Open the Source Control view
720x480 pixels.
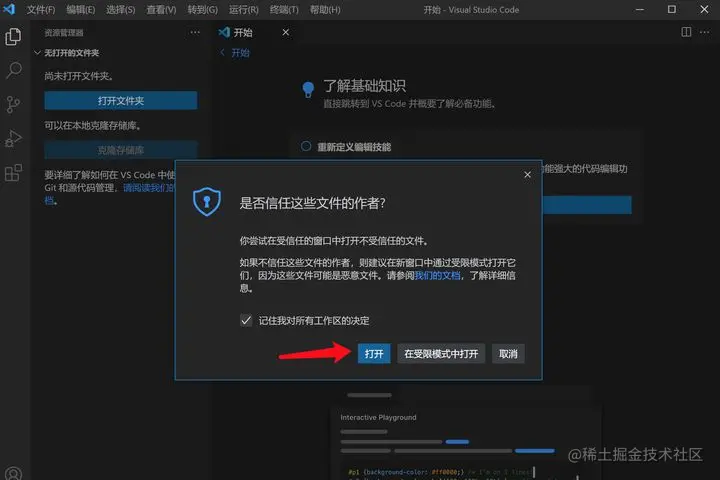pyautogui.click(x=13, y=104)
